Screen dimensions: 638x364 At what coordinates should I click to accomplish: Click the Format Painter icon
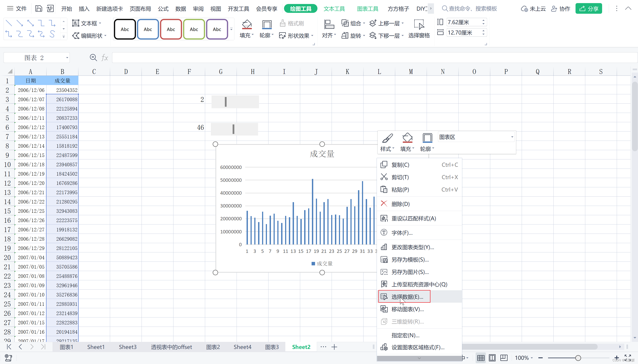point(282,23)
